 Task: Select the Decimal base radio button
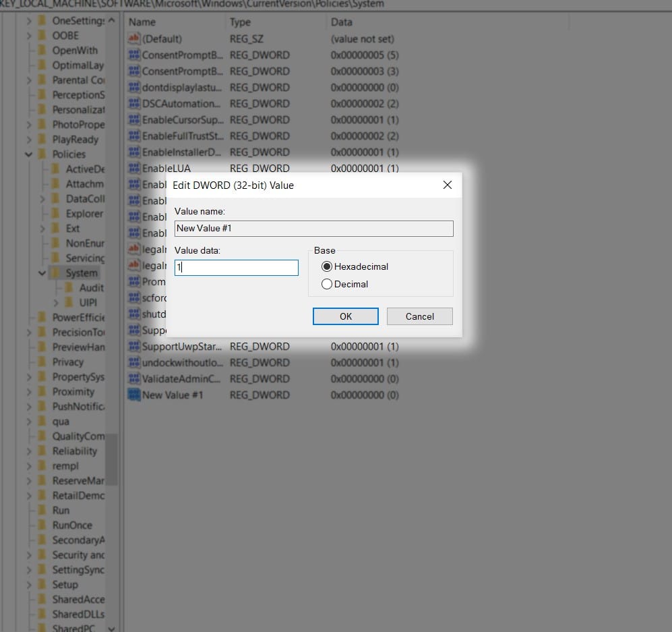coord(327,284)
